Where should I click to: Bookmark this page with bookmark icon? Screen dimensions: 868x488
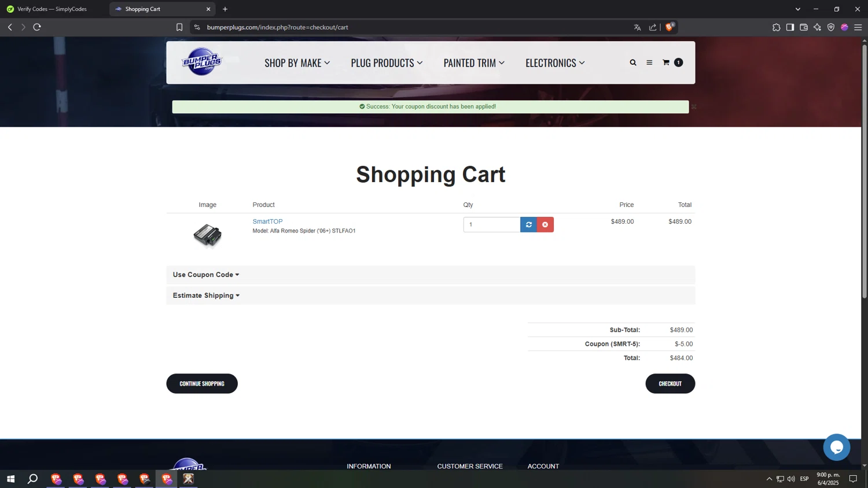point(179,27)
